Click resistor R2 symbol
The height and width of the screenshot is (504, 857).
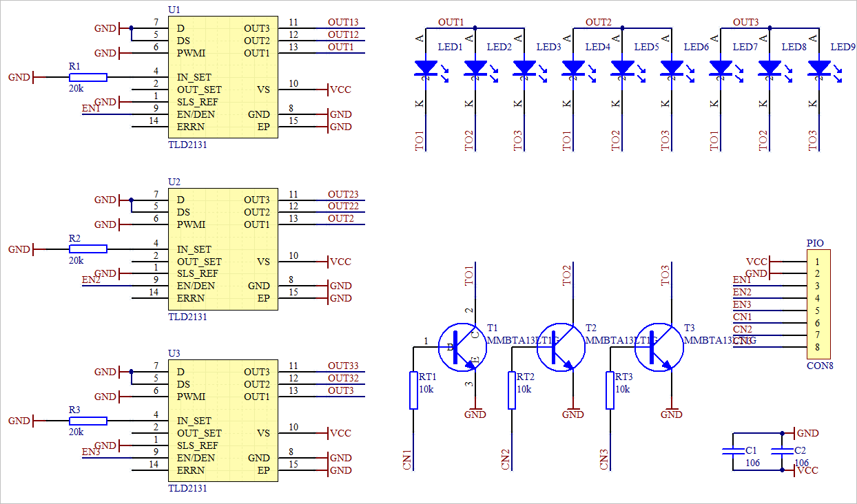(88, 249)
